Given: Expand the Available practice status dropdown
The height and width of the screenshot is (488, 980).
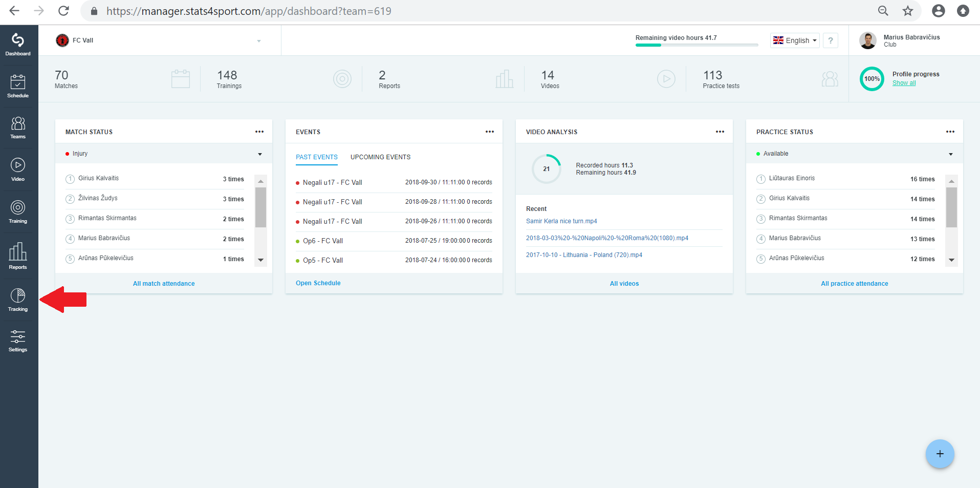Looking at the screenshot, I should coord(855,154).
